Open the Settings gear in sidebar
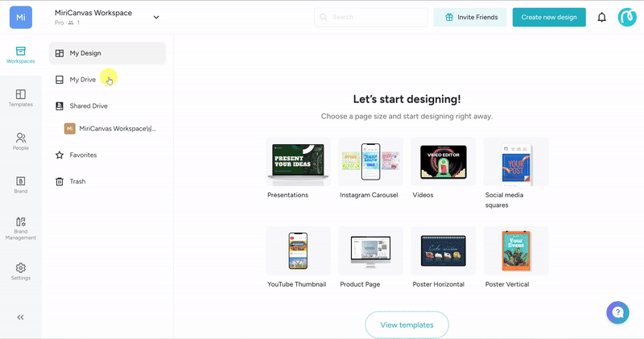The image size is (644, 339). pyautogui.click(x=21, y=271)
